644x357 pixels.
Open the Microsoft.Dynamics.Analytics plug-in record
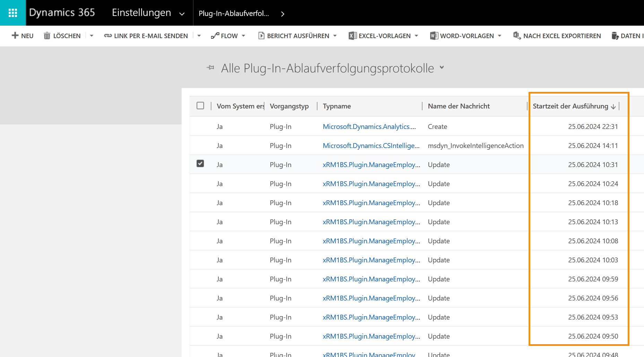[x=369, y=126]
